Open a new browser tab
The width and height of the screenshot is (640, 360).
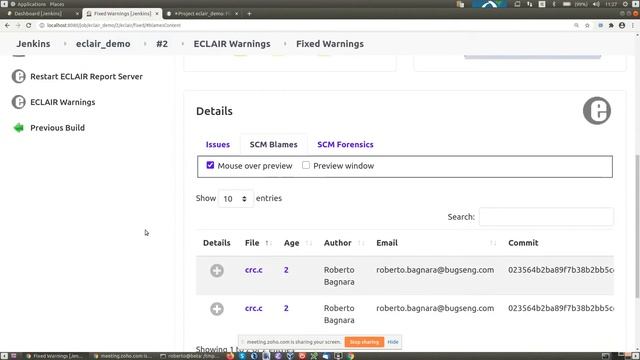tap(249, 13)
